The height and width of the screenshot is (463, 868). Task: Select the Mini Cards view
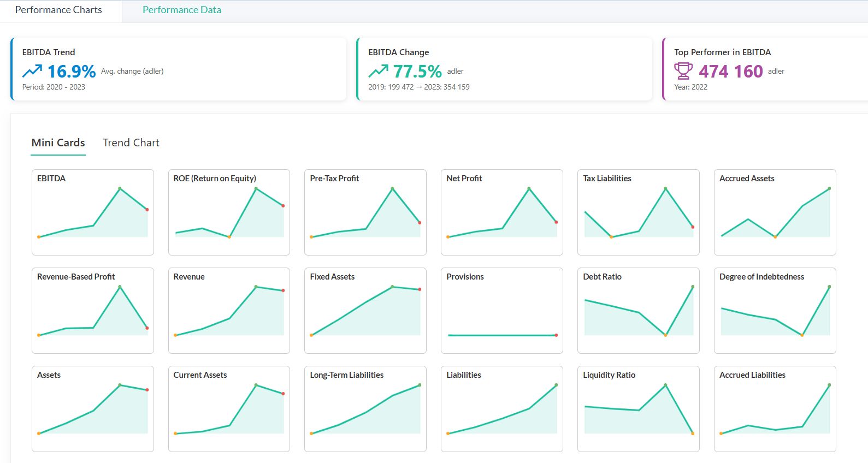tap(58, 143)
